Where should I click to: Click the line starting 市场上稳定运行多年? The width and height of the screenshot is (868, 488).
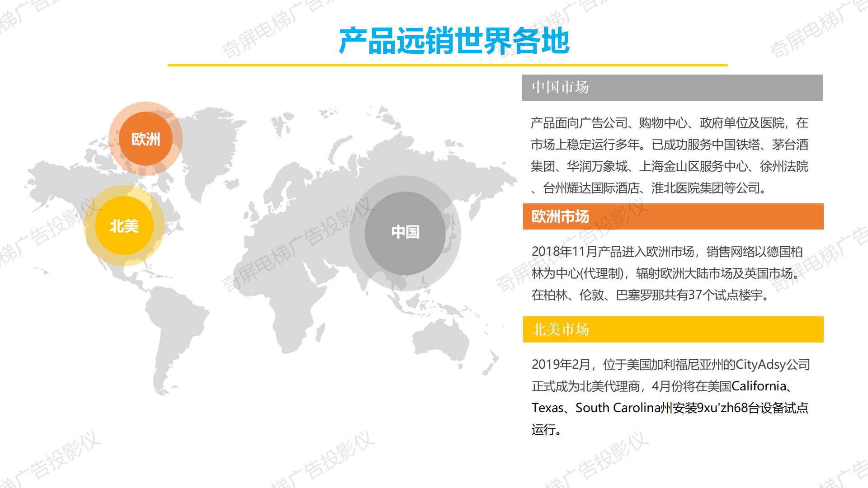click(x=669, y=145)
